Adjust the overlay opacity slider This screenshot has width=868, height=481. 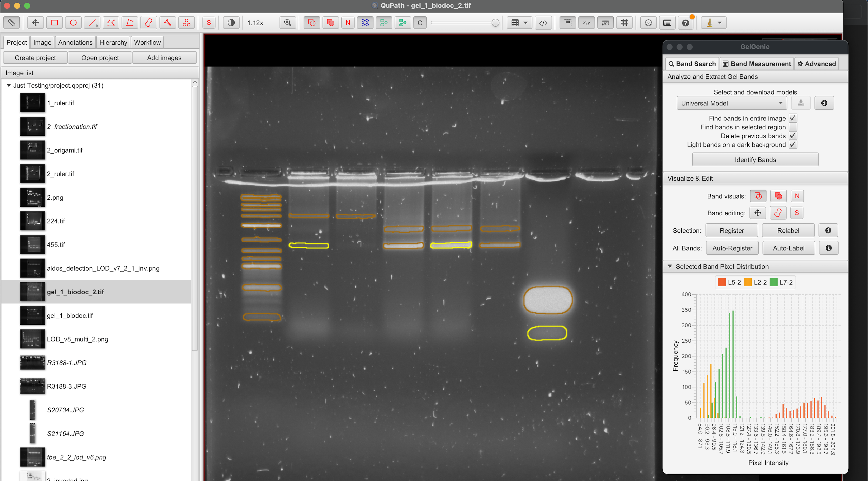point(465,23)
